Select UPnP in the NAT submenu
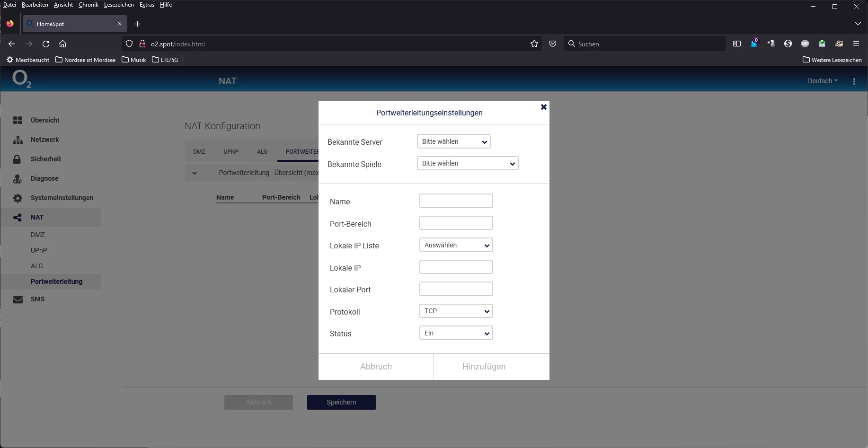This screenshot has height=448, width=868. [39, 250]
